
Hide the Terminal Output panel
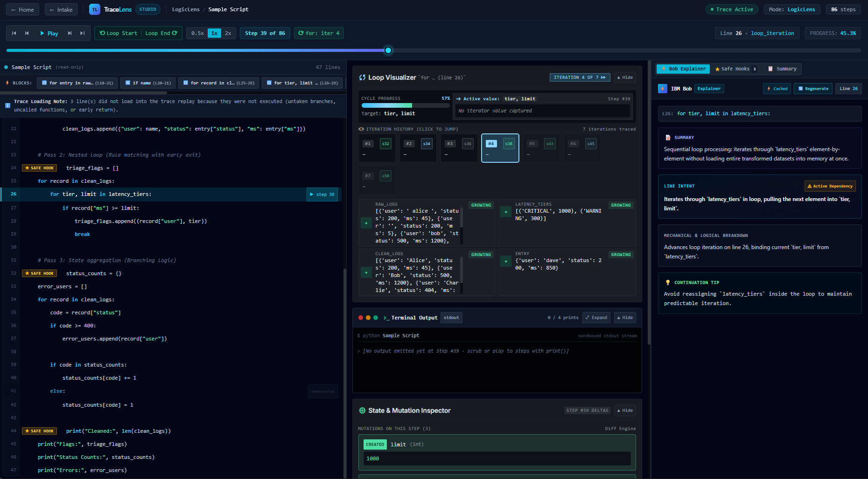pyautogui.click(x=625, y=318)
